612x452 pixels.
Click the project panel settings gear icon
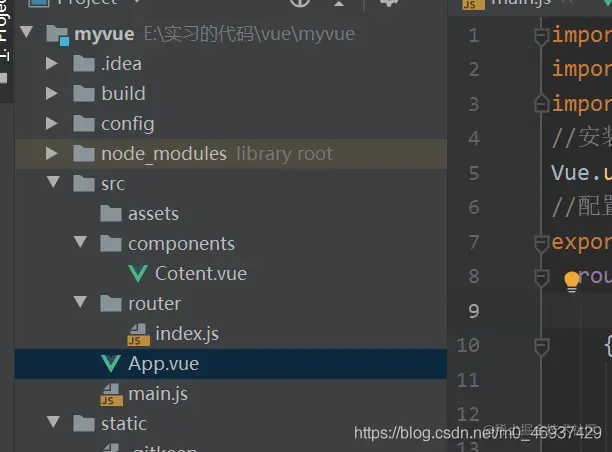(389, 2)
